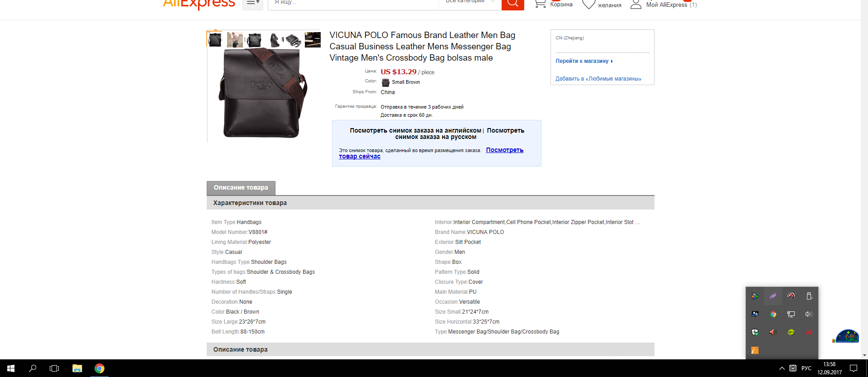The image size is (868, 377).
Task: Switch the РУС language indicator in taskbar
Action: (806, 368)
